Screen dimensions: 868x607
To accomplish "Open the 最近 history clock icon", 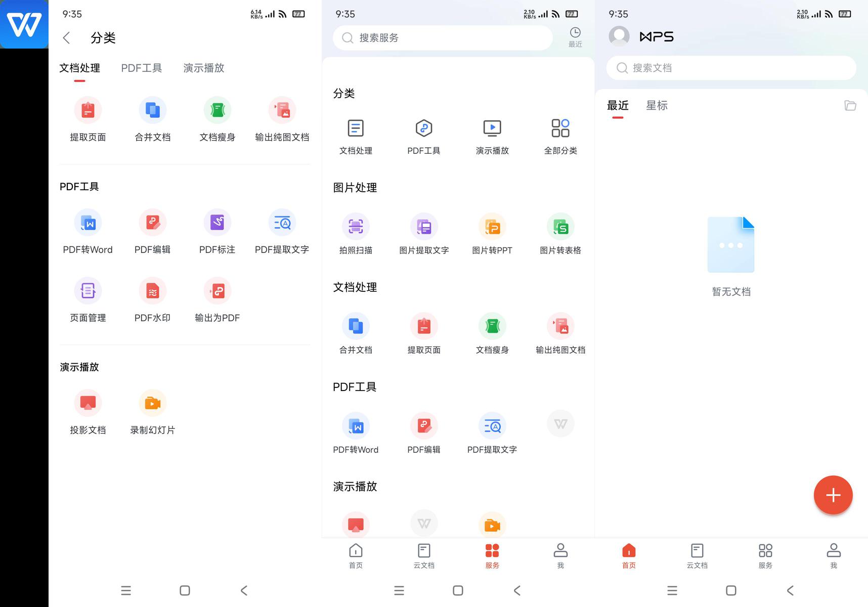I will click(x=575, y=37).
